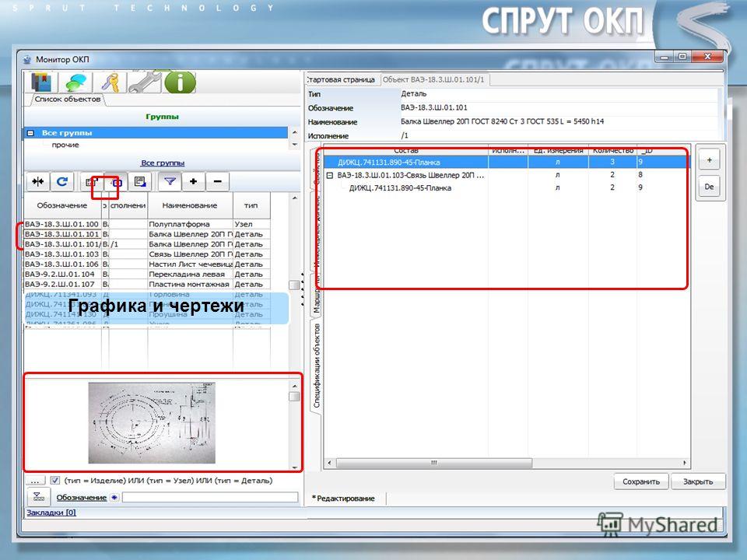
Task: Switch to the Объект ВАЭ-18.3.Ш.01.101/1 tab
Action: point(433,79)
